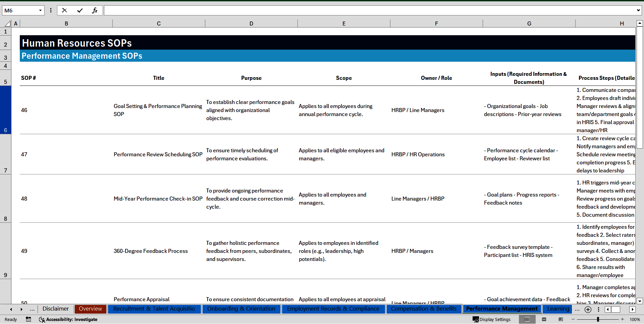Switch to Normal view
This screenshot has height=324, width=644.
[527, 319]
